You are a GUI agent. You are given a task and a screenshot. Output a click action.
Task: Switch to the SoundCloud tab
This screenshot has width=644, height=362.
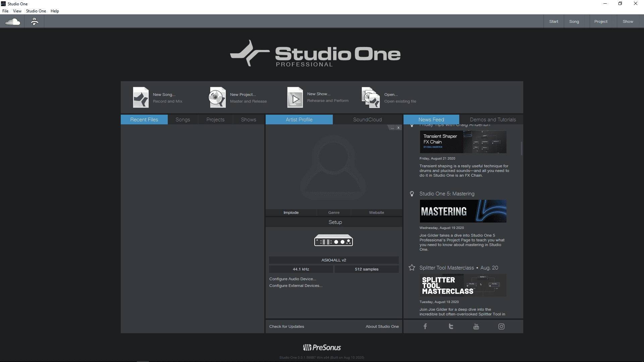click(x=367, y=120)
